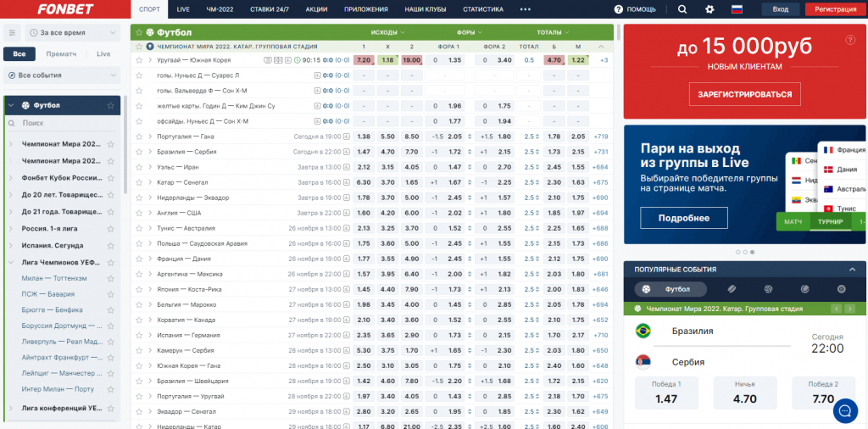This screenshot has width=868, height=429.
Task: Click the question mark on red promo banner
Action: (x=850, y=40)
